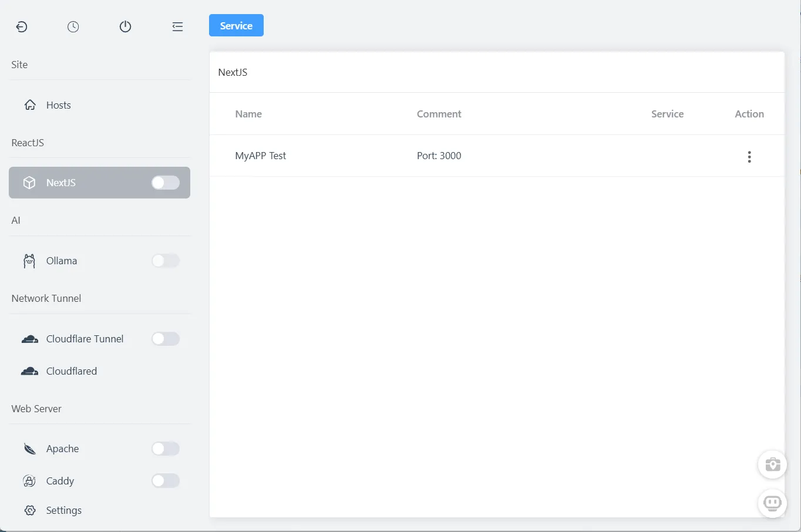Open the toolbox icon at bottom right
Screen dimensions: 801x532
point(772,465)
